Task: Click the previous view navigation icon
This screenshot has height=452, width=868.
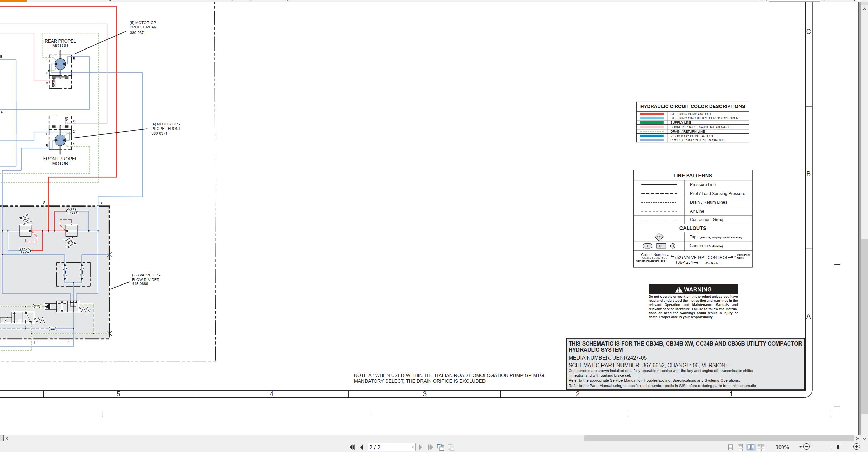Action: click(441, 447)
